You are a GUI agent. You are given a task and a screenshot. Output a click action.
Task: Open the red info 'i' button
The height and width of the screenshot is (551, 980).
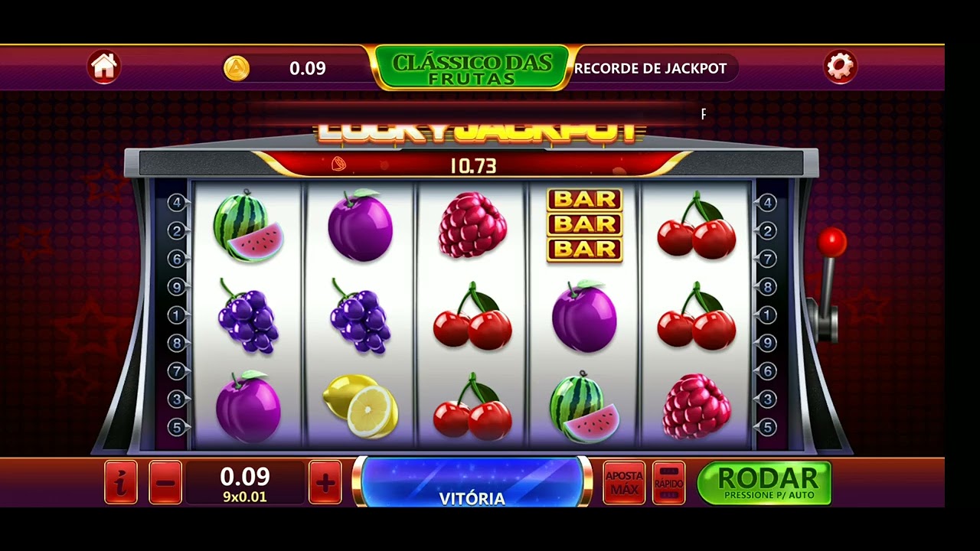[x=121, y=482]
